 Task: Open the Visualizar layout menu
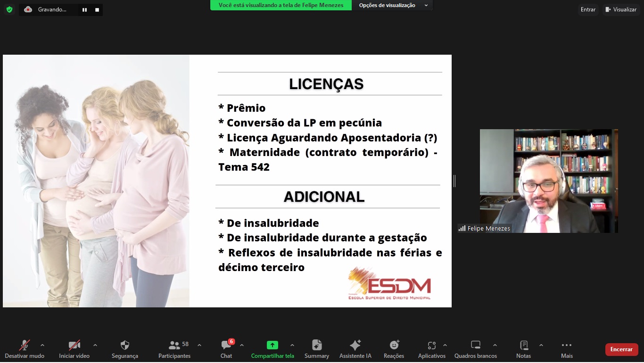pyautogui.click(x=621, y=9)
